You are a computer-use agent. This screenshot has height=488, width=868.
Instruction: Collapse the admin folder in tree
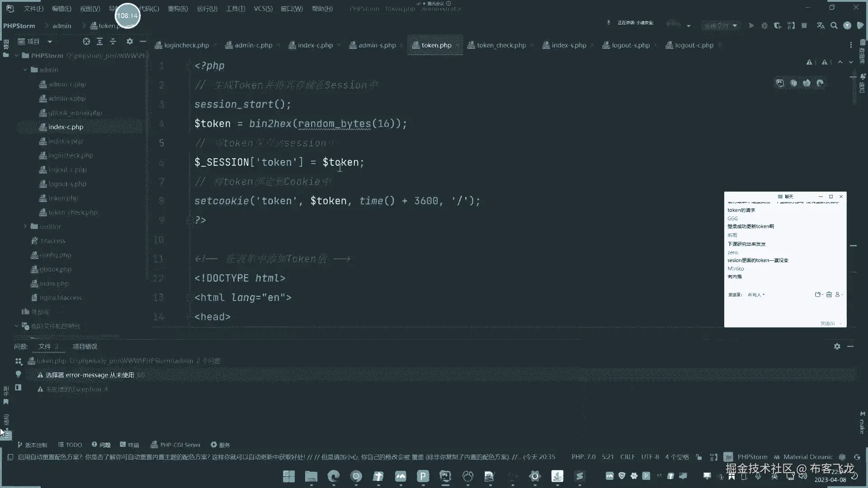coord(25,70)
